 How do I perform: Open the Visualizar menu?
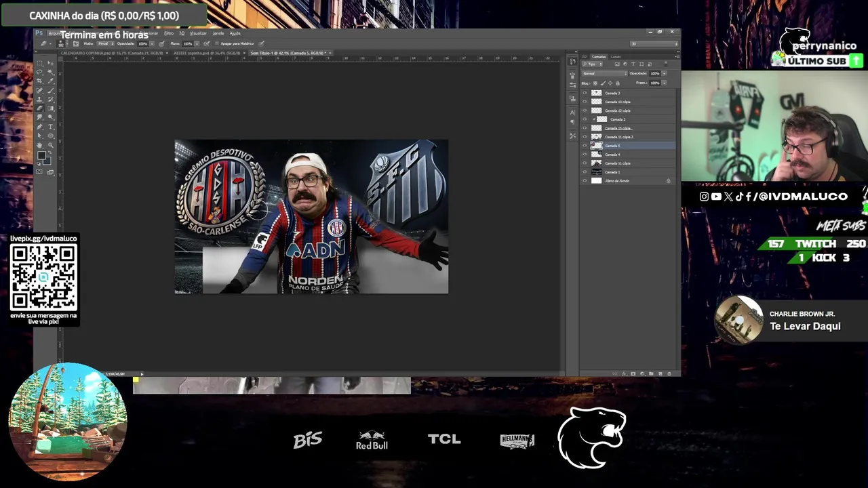click(198, 33)
